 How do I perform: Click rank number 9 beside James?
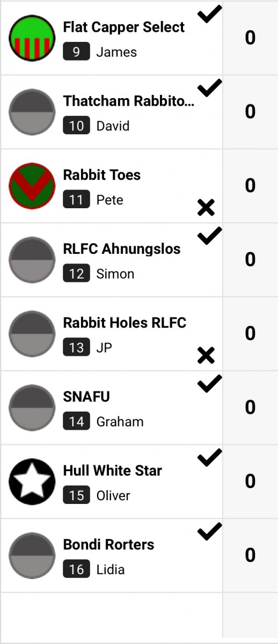click(76, 52)
